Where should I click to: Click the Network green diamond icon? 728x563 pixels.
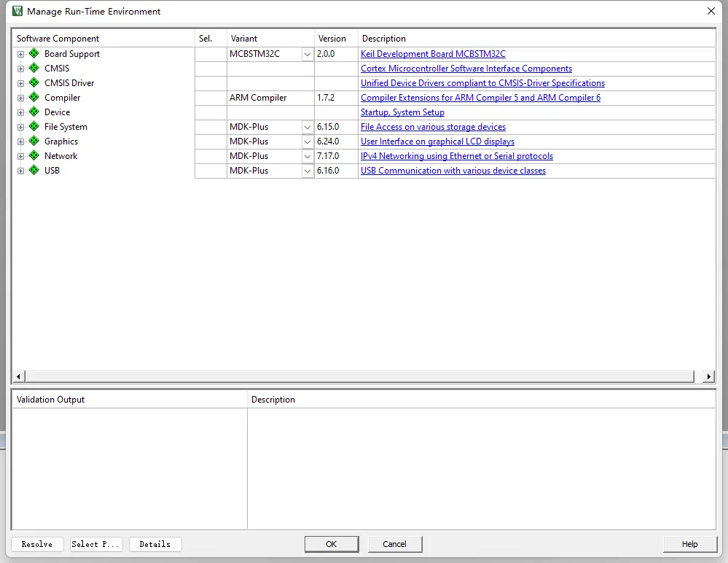click(34, 155)
